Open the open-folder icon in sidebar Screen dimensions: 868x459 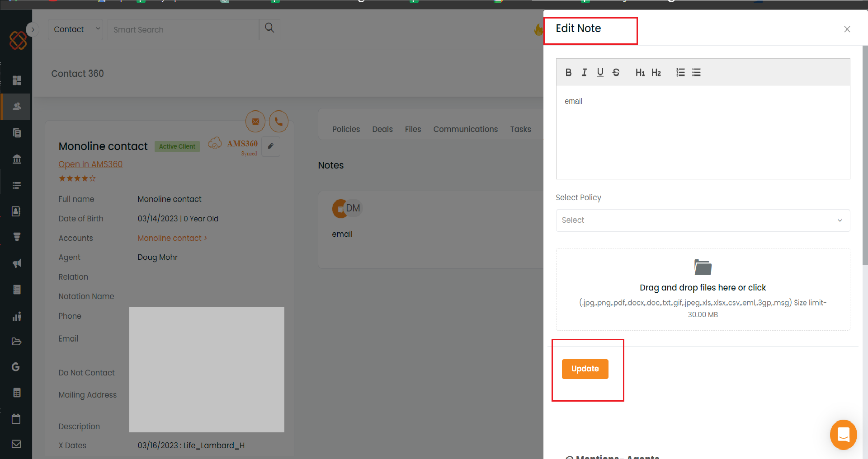pos(16,342)
